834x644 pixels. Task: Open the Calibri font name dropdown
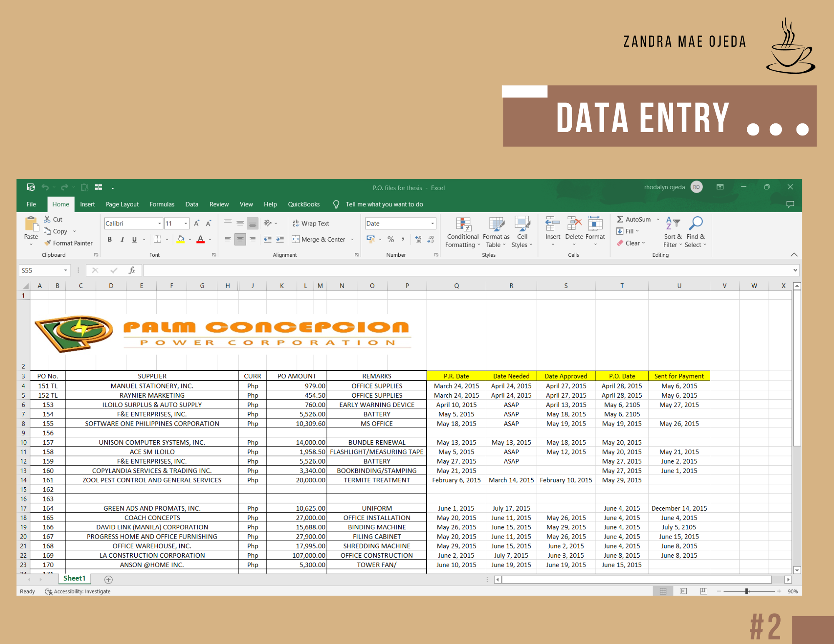point(159,223)
